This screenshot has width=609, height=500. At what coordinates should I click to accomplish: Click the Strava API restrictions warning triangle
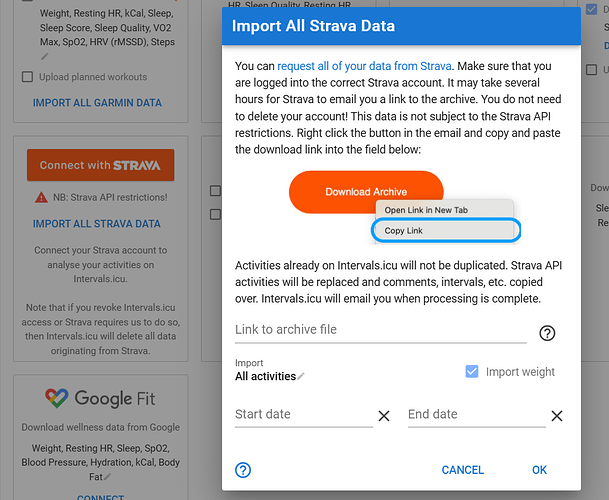[x=41, y=197]
